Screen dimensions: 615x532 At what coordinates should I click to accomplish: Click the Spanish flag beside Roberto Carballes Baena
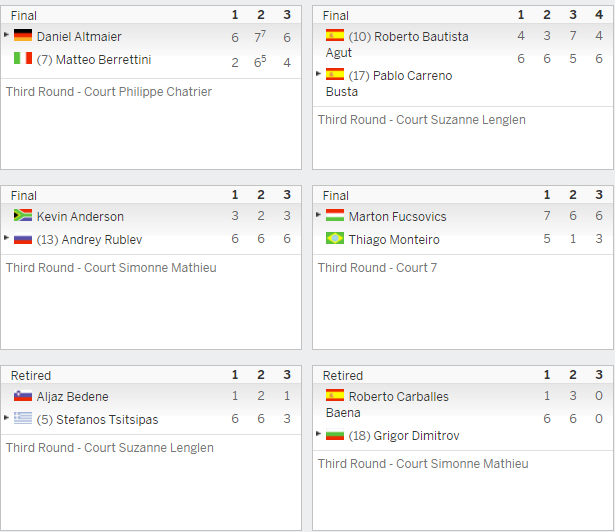pyautogui.click(x=335, y=395)
